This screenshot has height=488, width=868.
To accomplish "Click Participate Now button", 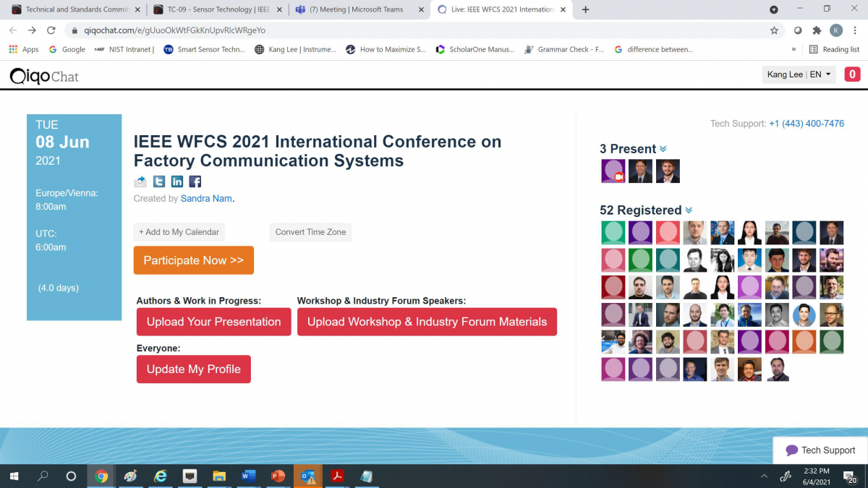I will [x=194, y=260].
